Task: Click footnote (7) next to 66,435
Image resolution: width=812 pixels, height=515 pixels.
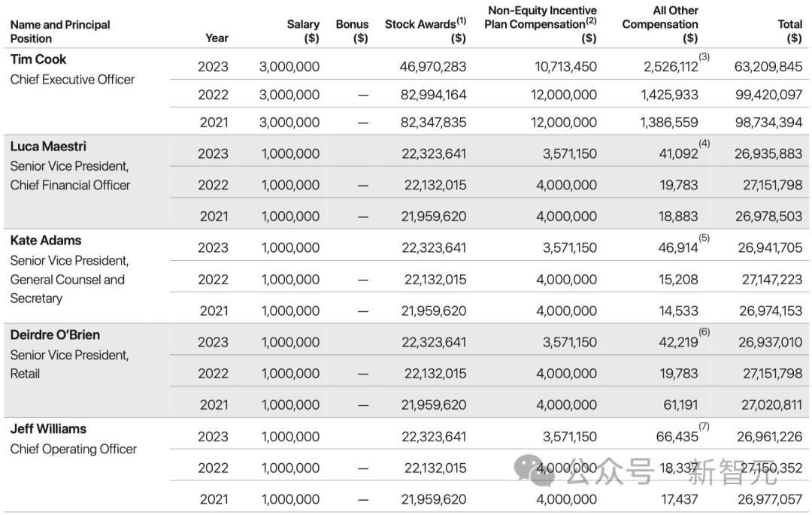Action: point(704,427)
